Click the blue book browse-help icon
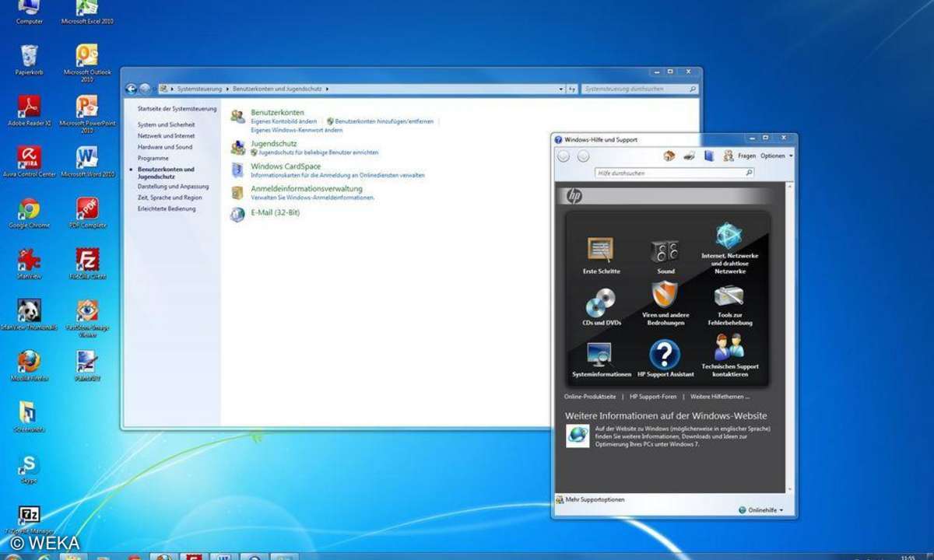 (x=708, y=156)
